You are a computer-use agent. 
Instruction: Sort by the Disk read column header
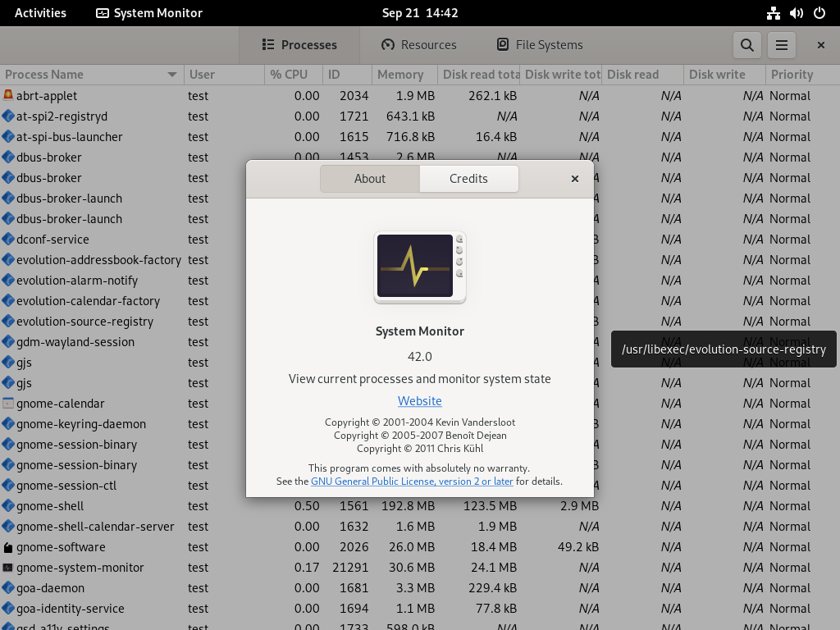click(x=643, y=75)
